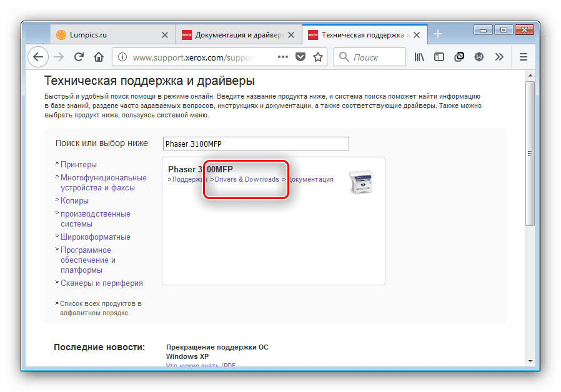Close the Lumpics.ru tab
Image resolution: width=561 pixels, height=392 pixels.
coord(164,35)
